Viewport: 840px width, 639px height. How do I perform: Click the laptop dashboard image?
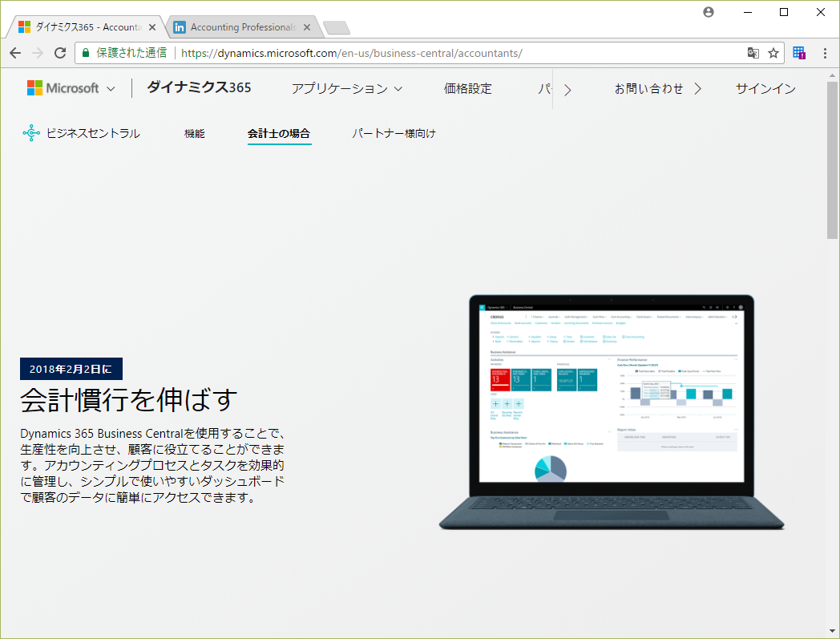pyautogui.click(x=612, y=412)
